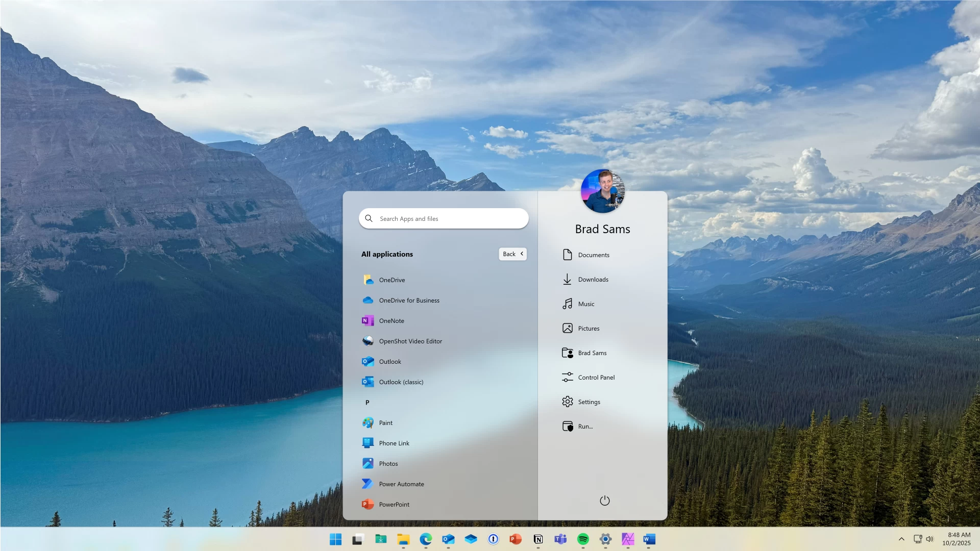Viewport: 980px width, 551px height.
Task: Launch Microsoft Edge from the taskbar
Action: pyautogui.click(x=426, y=539)
